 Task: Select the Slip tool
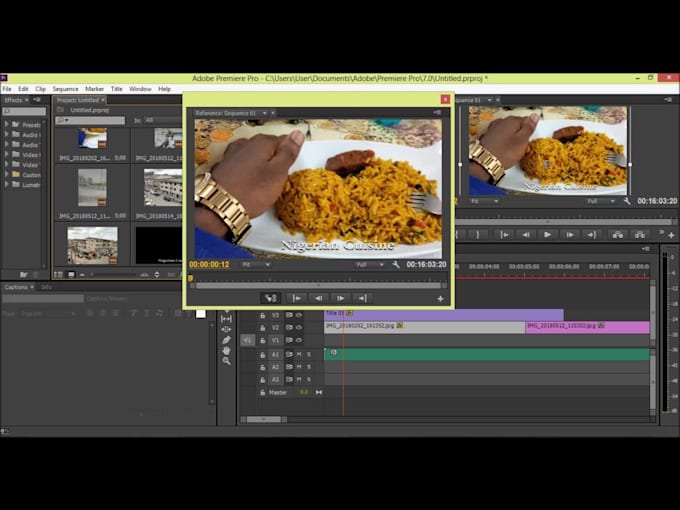click(x=226, y=319)
